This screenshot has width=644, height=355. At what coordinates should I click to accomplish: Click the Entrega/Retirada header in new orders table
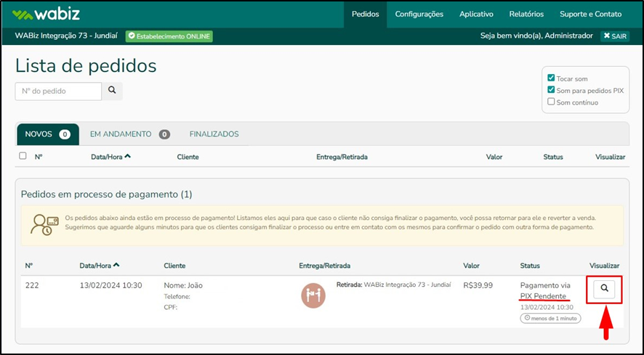(342, 157)
